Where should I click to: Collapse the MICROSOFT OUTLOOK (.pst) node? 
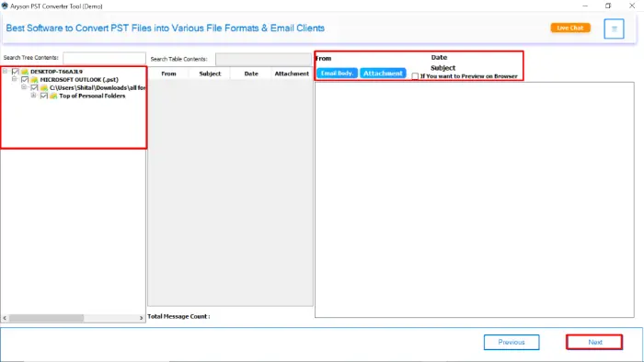[x=15, y=79]
